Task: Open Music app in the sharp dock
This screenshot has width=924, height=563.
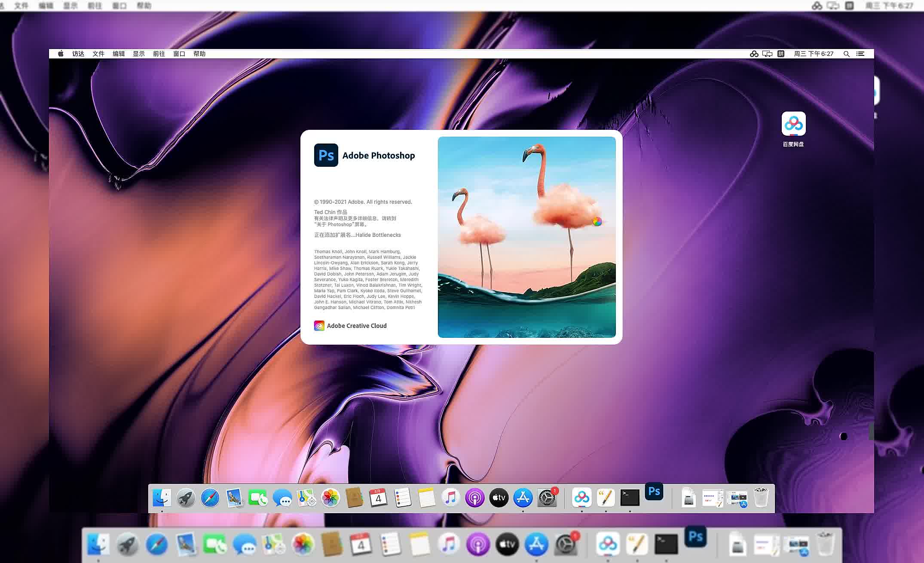Action: point(451,498)
